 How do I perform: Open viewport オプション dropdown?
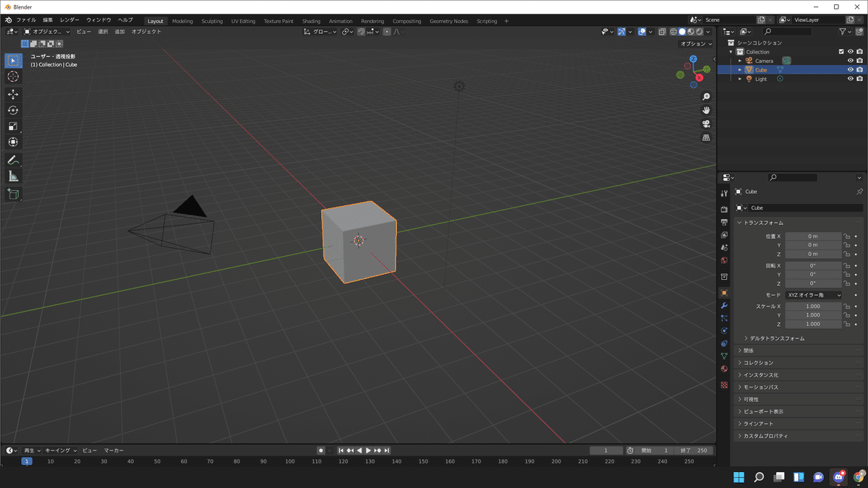click(697, 43)
